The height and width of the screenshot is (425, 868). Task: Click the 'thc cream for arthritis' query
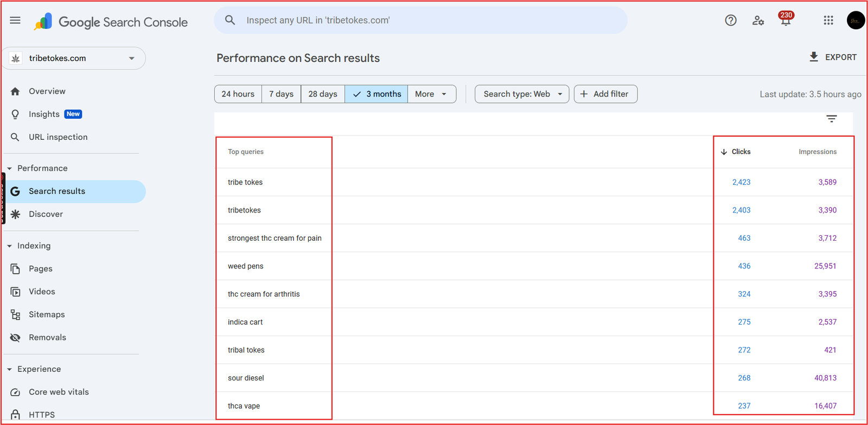[x=264, y=294]
